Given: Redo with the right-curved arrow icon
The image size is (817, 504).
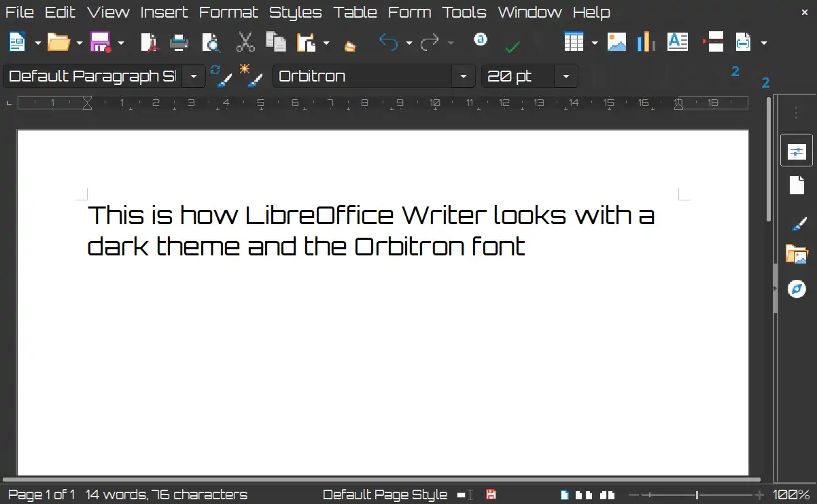Looking at the screenshot, I should 430,43.
